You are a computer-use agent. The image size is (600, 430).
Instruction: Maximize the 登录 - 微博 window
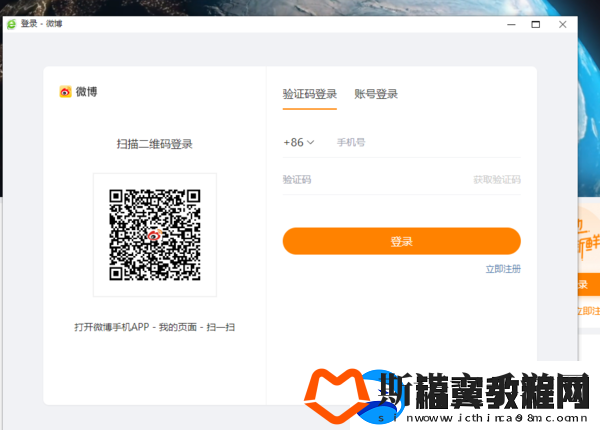click(x=536, y=24)
